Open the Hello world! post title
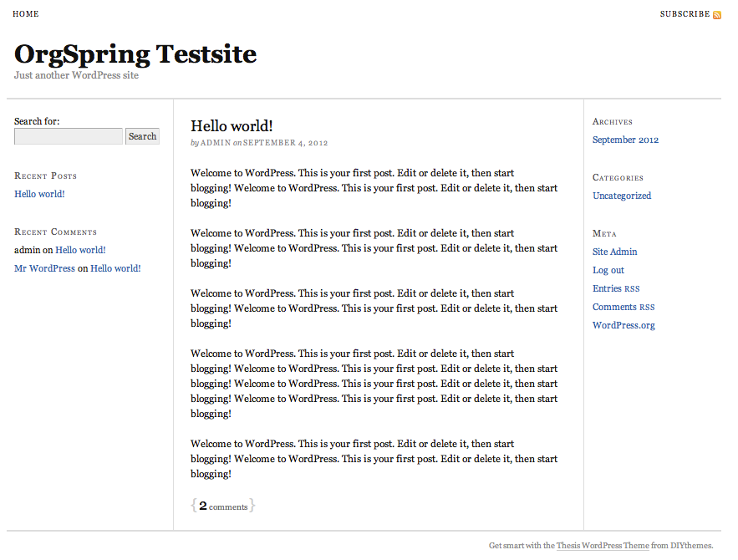The width and height of the screenshot is (738, 560). click(232, 126)
